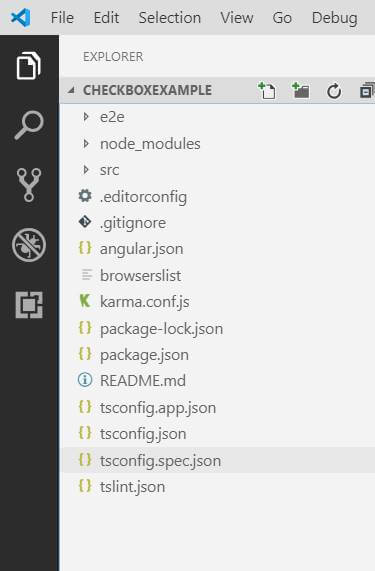The image size is (375, 571).
Task: Open the Debug menu
Action: (335, 18)
